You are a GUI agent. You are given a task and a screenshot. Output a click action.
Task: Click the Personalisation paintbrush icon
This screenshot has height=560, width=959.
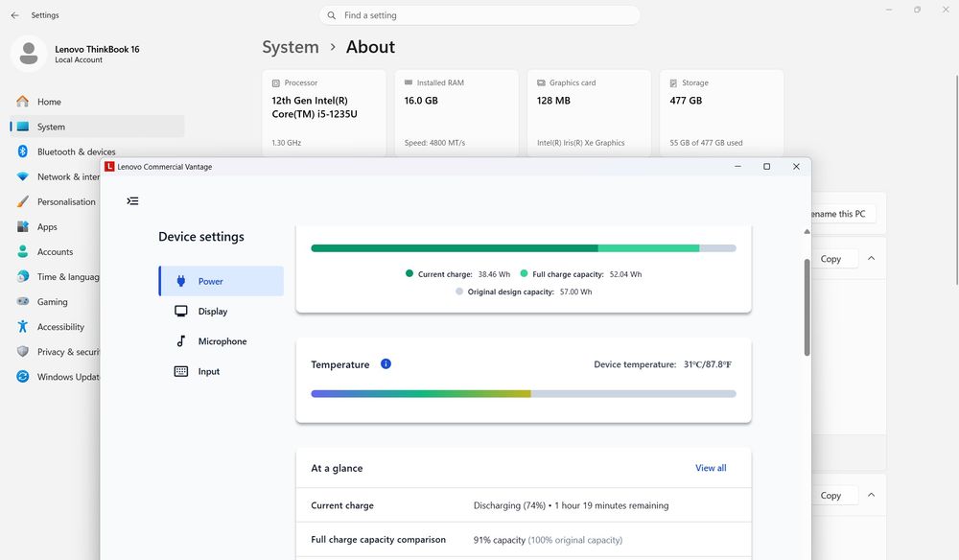23,201
